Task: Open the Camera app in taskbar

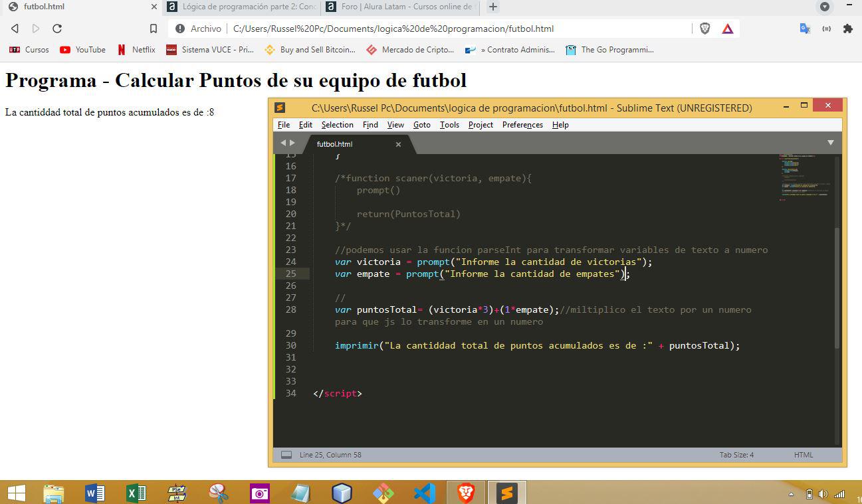Action: [x=259, y=493]
